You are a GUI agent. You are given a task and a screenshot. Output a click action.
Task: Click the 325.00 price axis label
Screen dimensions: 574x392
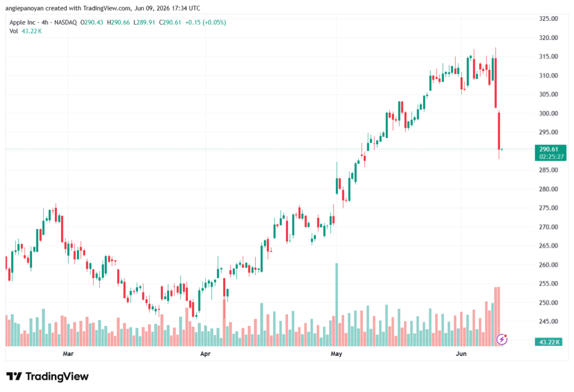tap(548, 19)
